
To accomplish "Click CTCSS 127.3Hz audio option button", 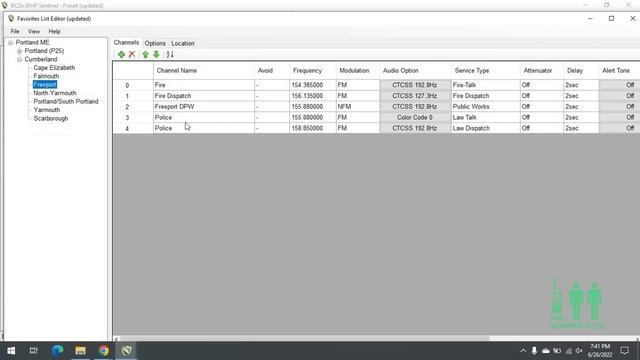I will pos(415,96).
